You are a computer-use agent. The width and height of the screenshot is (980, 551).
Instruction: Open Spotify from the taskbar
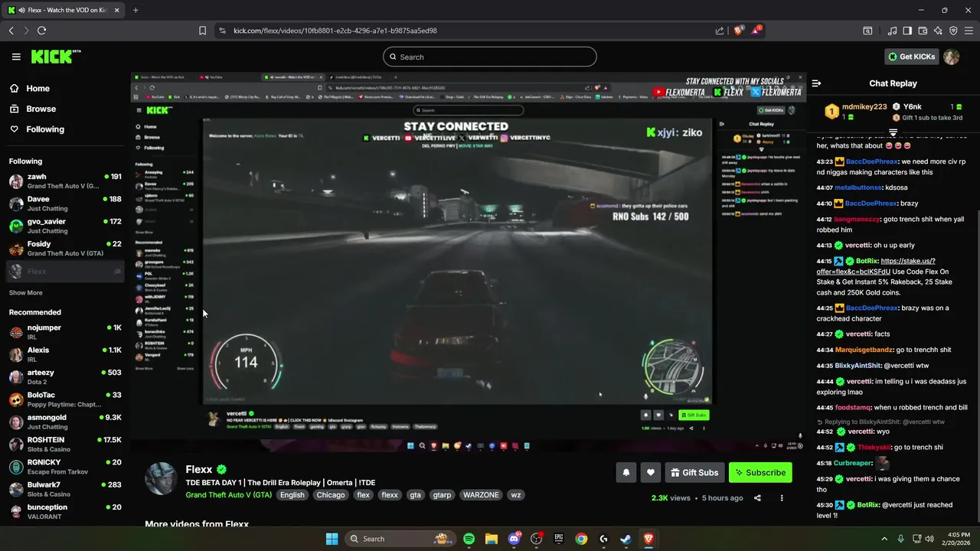pyautogui.click(x=469, y=539)
